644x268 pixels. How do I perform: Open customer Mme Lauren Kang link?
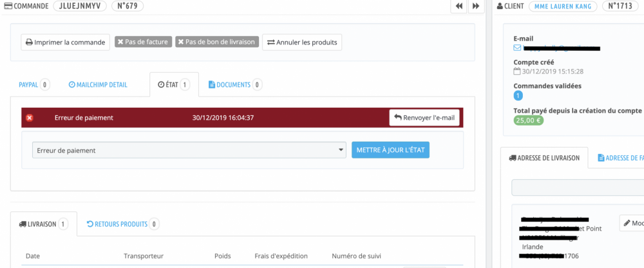563,6
